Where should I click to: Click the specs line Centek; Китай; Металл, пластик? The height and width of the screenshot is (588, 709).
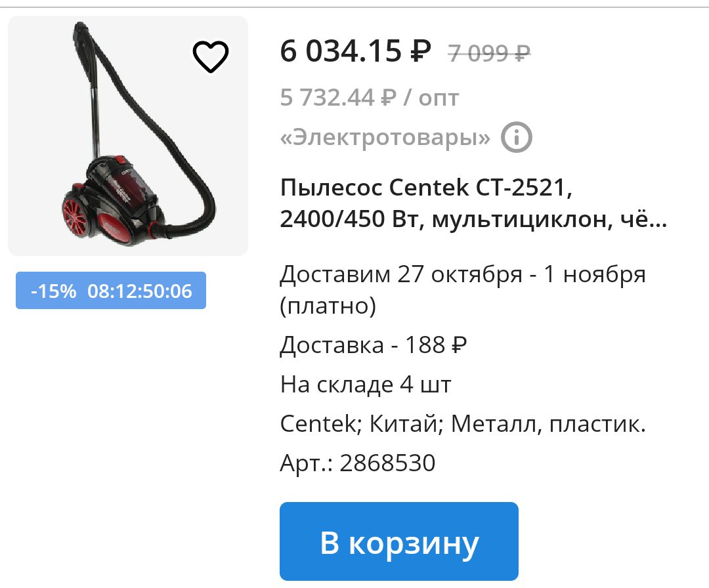tap(463, 424)
